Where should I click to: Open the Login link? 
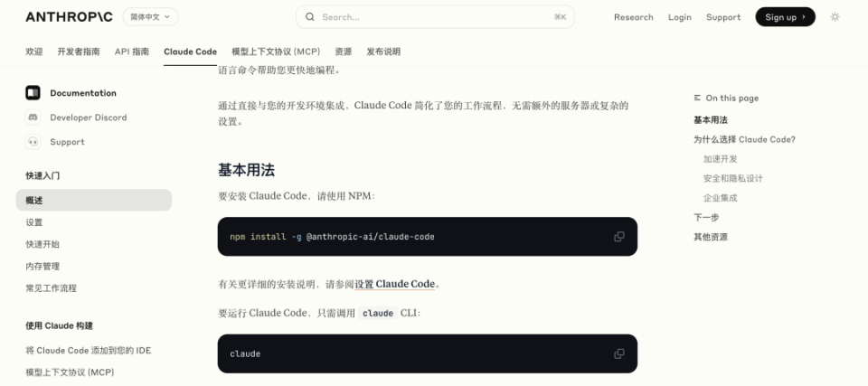(679, 17)
